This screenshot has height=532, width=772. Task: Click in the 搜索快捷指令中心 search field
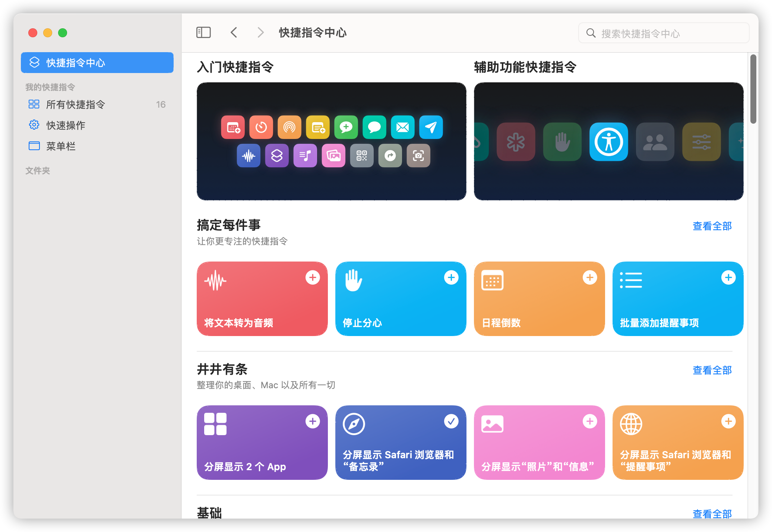[x=664, y=33]
